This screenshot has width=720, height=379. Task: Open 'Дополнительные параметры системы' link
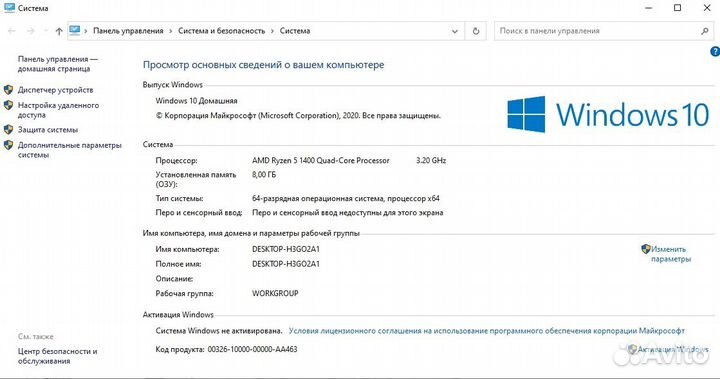click(70, 150)
